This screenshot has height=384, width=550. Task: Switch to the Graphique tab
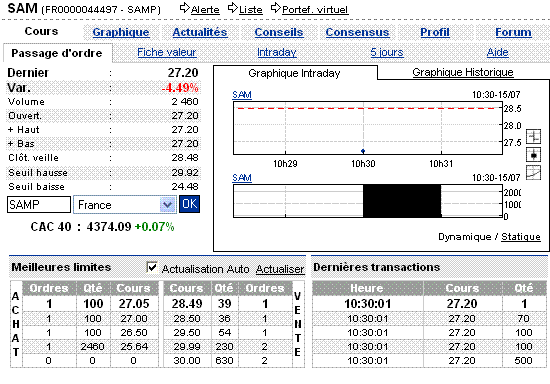(121, 32)
